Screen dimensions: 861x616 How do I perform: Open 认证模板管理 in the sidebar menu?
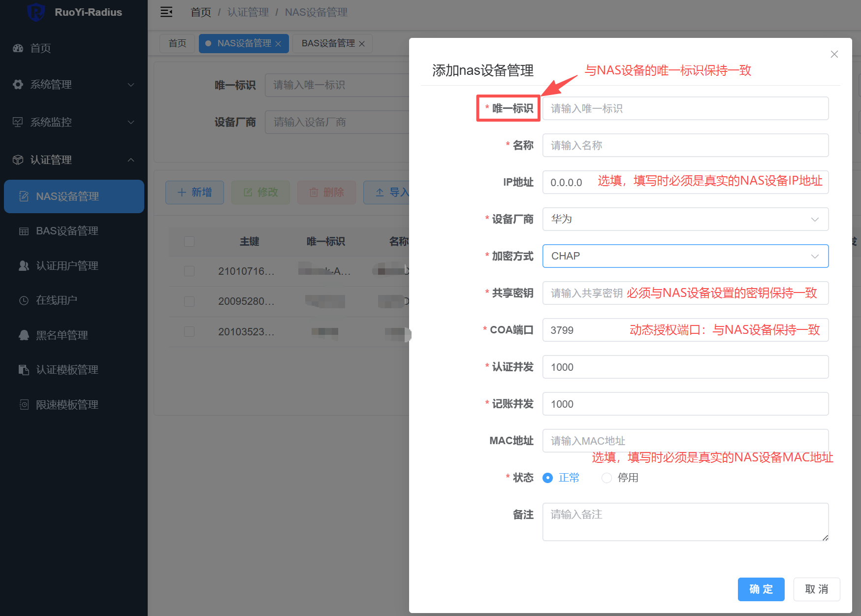[67, 370]
